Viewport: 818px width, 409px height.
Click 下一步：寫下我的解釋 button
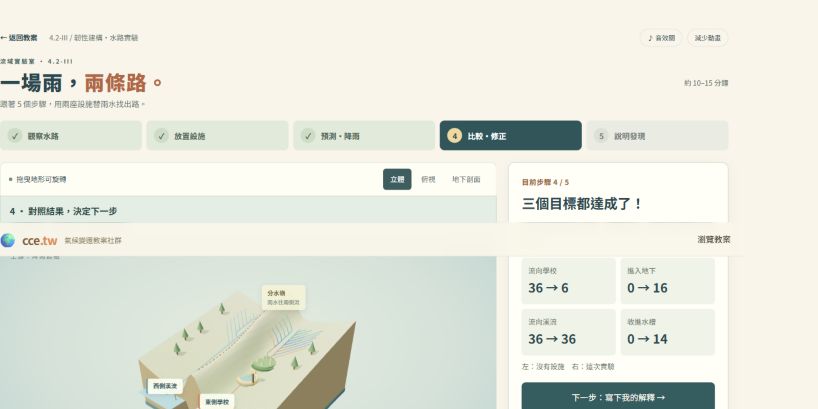(x=618, y=398)
